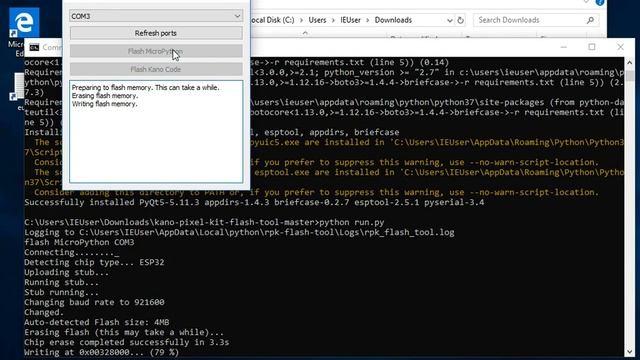Click Command Prompt scrollbar up arrow
Viewport: 640px width, 360px height.
(x=629, y=62)
